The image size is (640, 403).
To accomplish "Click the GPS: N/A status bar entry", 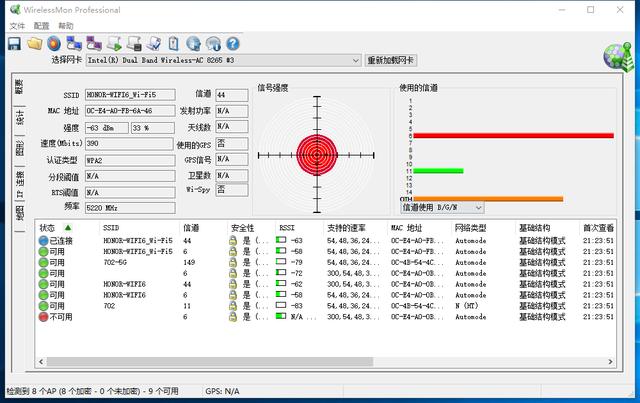I will click(x=222, y=391).
